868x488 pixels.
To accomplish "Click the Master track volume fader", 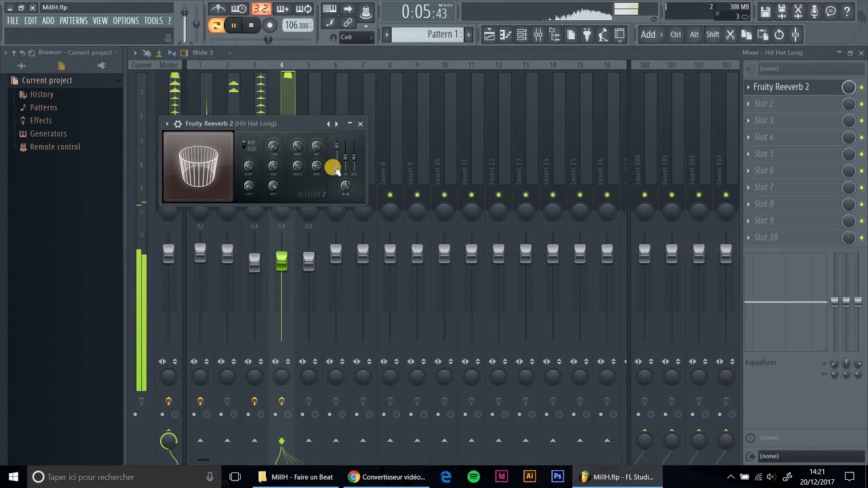I will click(x=168, y=253).
